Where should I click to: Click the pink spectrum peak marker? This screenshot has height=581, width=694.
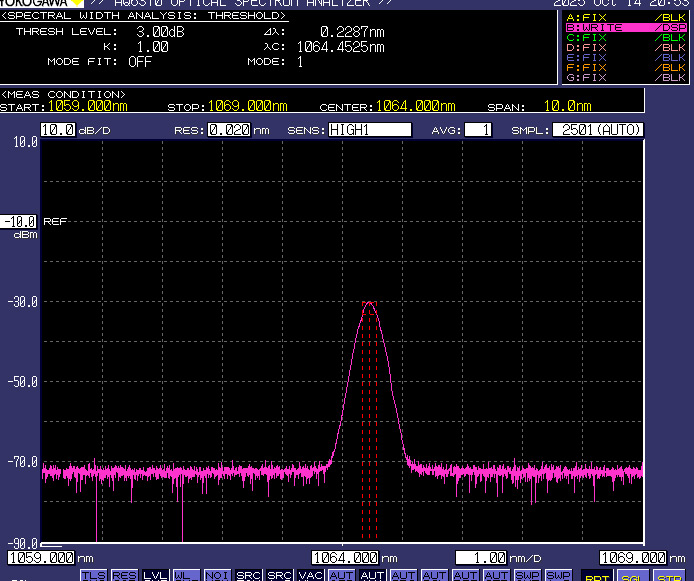click(x=370, y=303)
